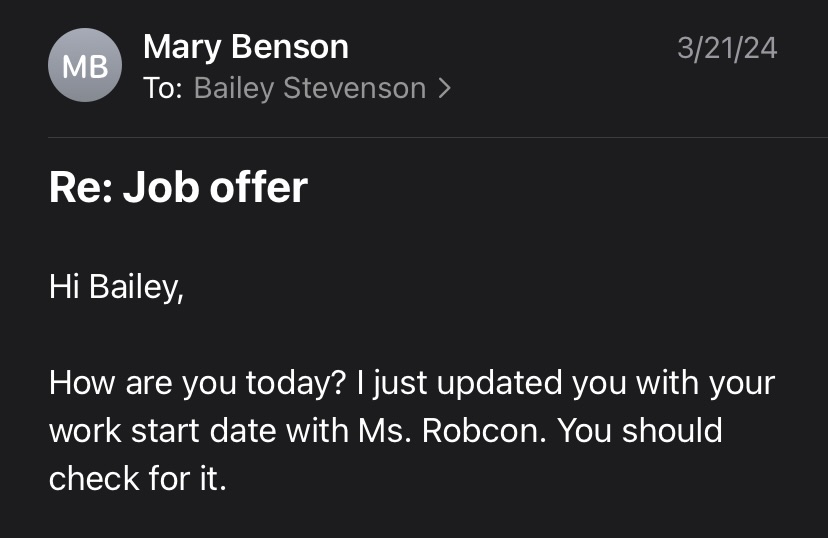Tap the phrase I just updated
This screenshot has width=828, height=538.
(x=459, y=384)
